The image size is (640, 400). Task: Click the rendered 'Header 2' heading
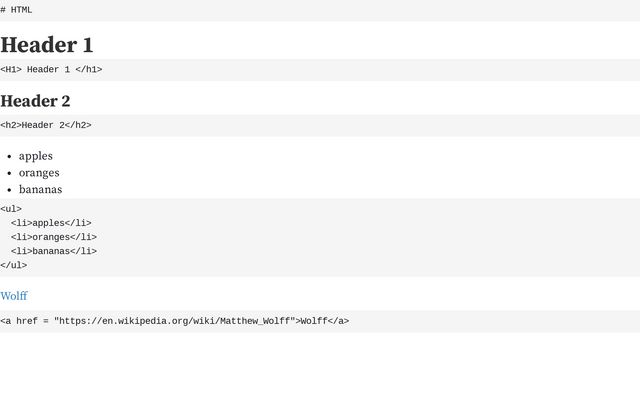click(36, 101)
